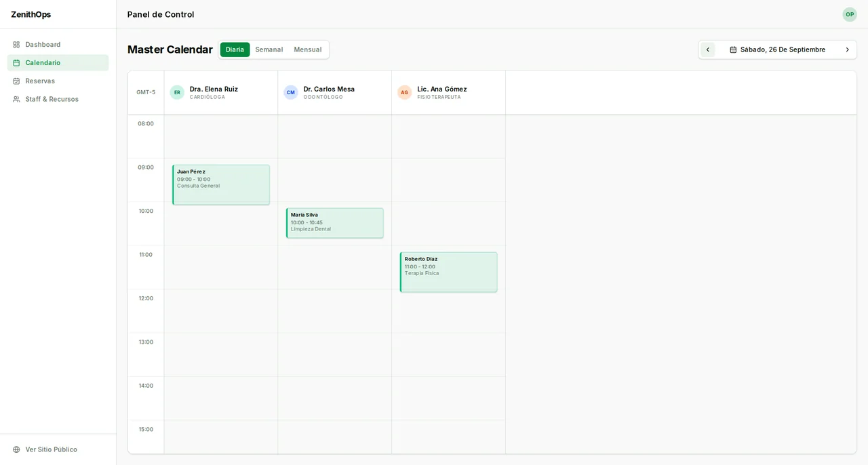
Task: Click the Calendario calendar icon in sidebar
Action: click(x=16, y=63)
